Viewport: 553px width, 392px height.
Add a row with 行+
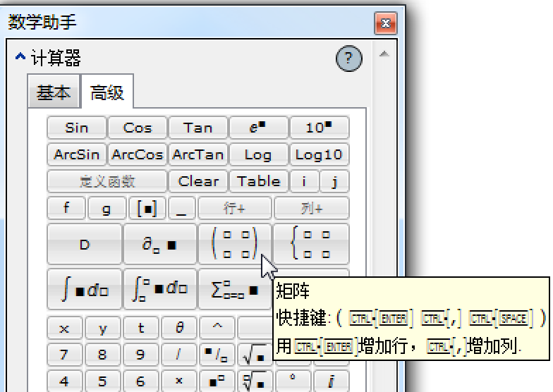click(235, 209)
